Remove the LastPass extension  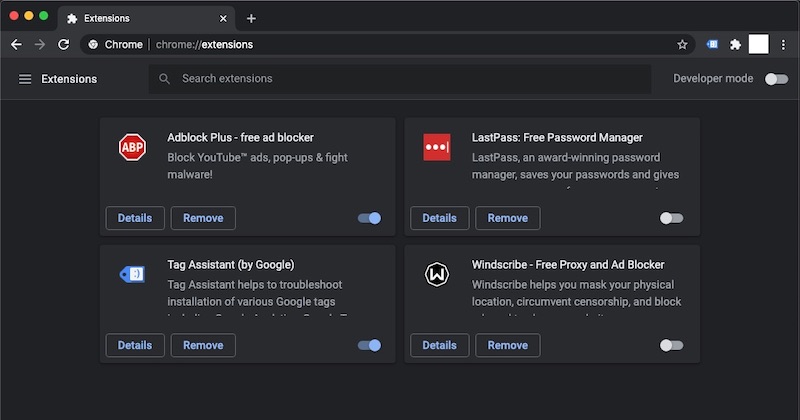(x=507, y=218)
